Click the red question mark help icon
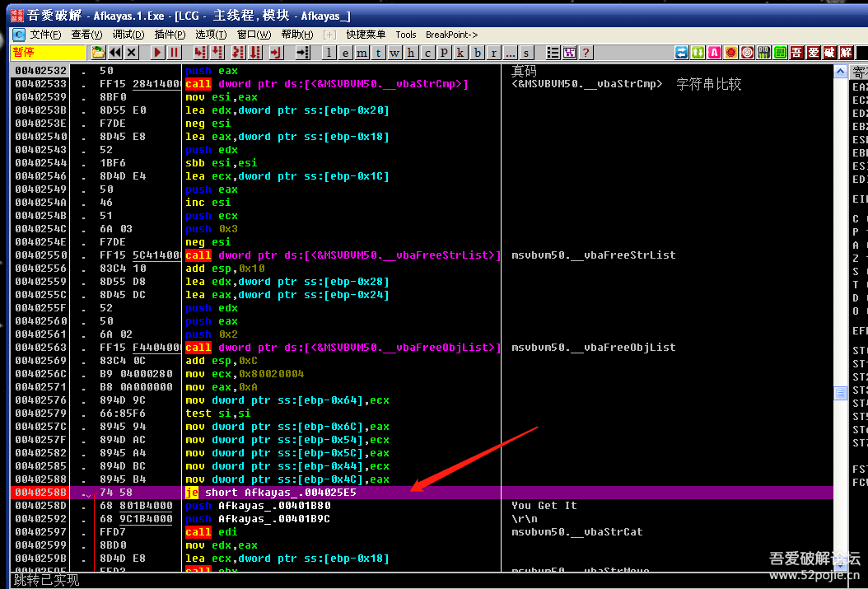 (586, 53)
